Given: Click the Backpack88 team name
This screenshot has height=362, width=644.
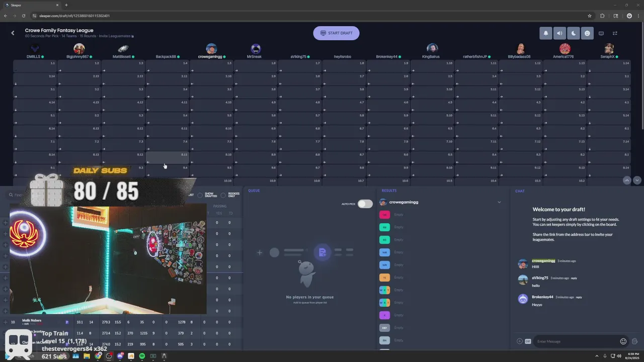Looking at the screenshot, I should [x=166, y=57].
